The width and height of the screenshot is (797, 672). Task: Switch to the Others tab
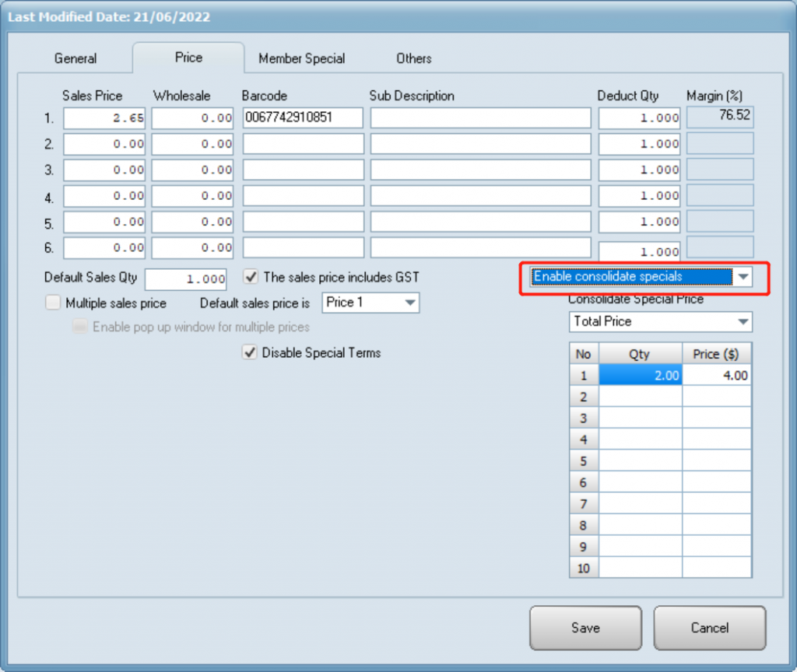click(413, 58)
